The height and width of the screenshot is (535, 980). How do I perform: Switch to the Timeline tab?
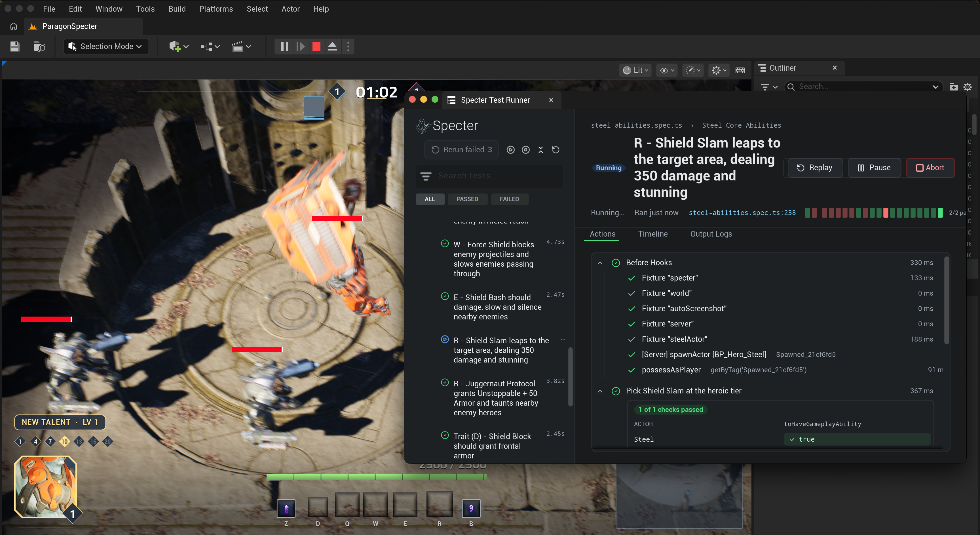[652, 234]
